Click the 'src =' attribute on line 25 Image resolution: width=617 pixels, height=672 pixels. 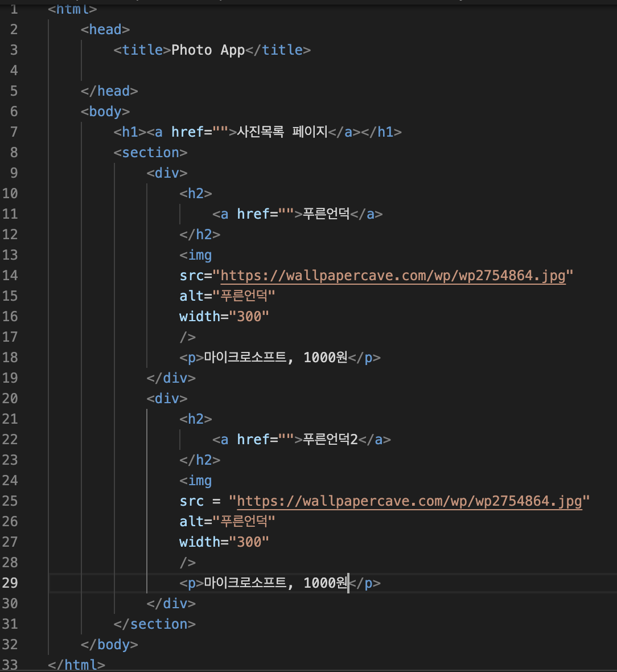[x=200, y=501]
